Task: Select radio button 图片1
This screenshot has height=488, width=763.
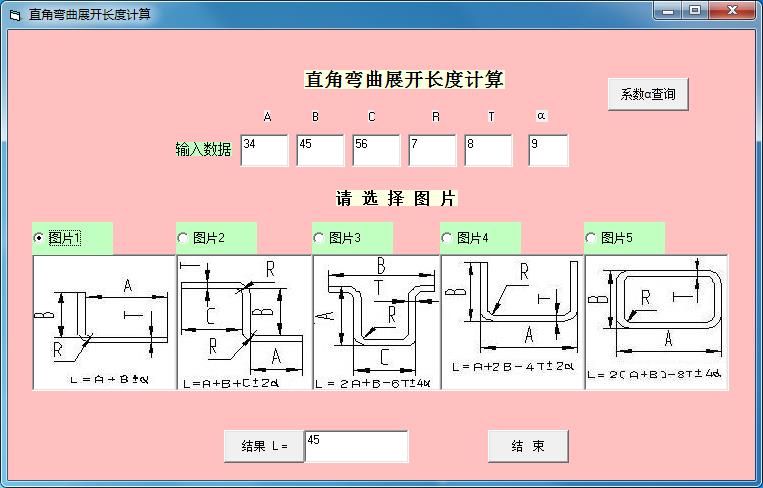Action: pos(39,238)
